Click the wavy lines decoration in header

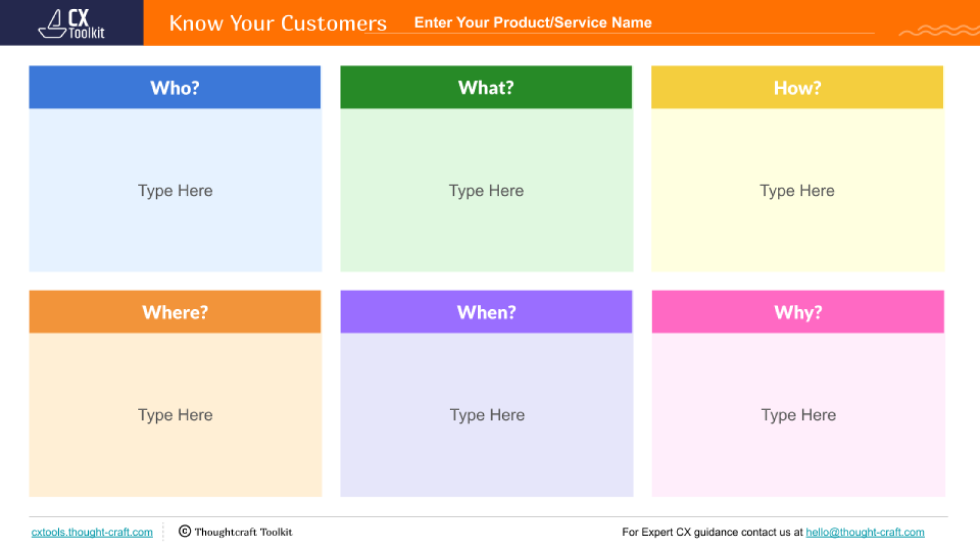click(x=938, y=30)
